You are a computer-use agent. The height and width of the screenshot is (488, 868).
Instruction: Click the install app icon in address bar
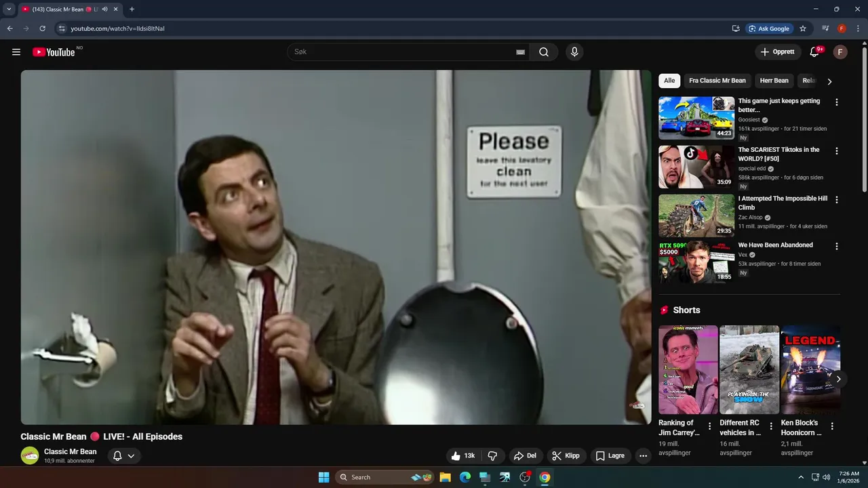(736, 28)
